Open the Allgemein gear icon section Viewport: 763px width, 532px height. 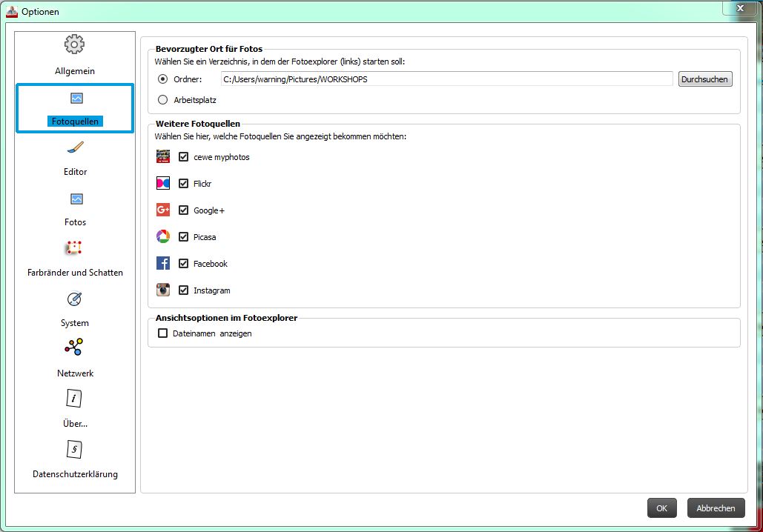point(75,45)
